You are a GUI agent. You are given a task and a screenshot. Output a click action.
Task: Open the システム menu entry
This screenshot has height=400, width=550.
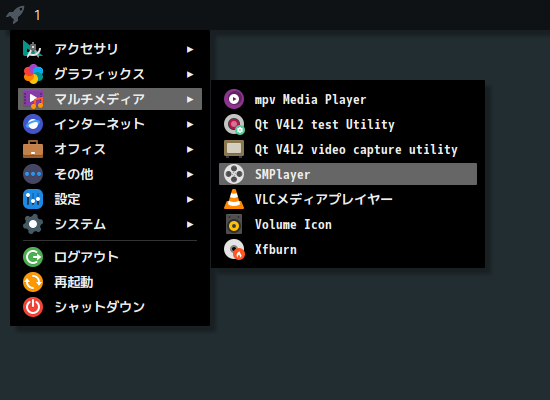click(110, 224)
